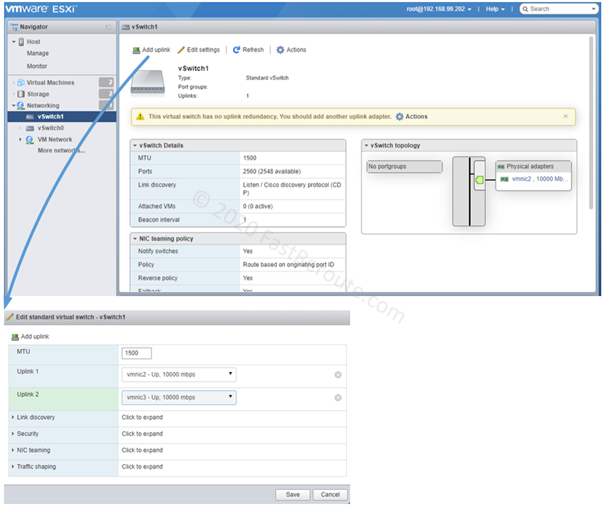Open the root@192.168.99.202 user menu

click(x=439, y=9)
